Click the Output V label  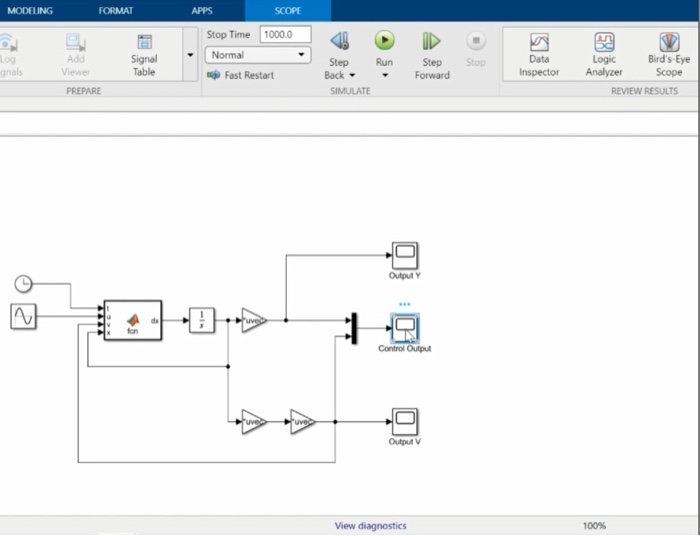click(x=404, y=441)
